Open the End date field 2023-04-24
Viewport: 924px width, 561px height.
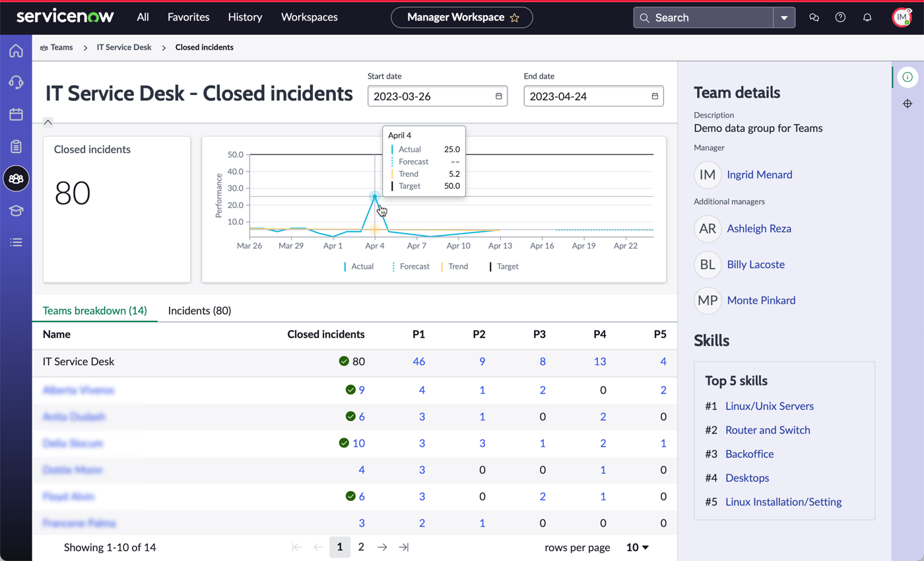tap(593, 96)
